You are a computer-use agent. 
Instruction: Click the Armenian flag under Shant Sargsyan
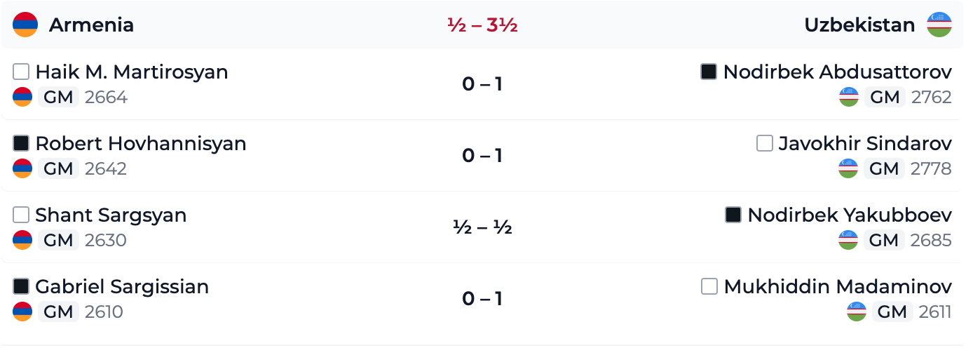tap(22, 240)
